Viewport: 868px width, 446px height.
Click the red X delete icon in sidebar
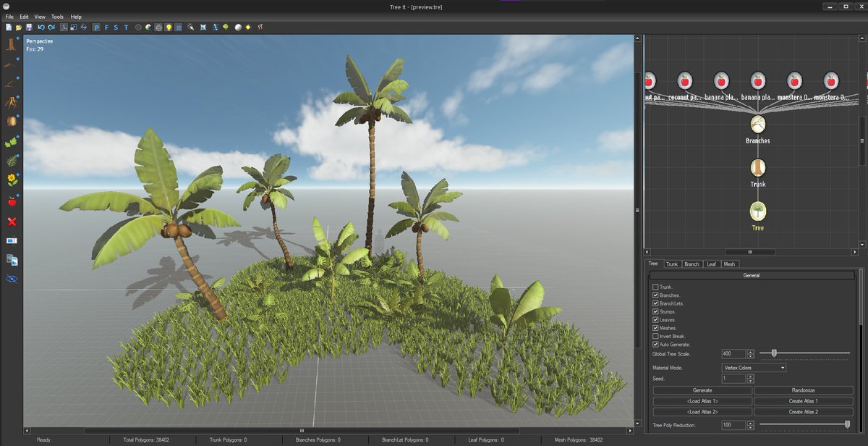tap(12, 222)
